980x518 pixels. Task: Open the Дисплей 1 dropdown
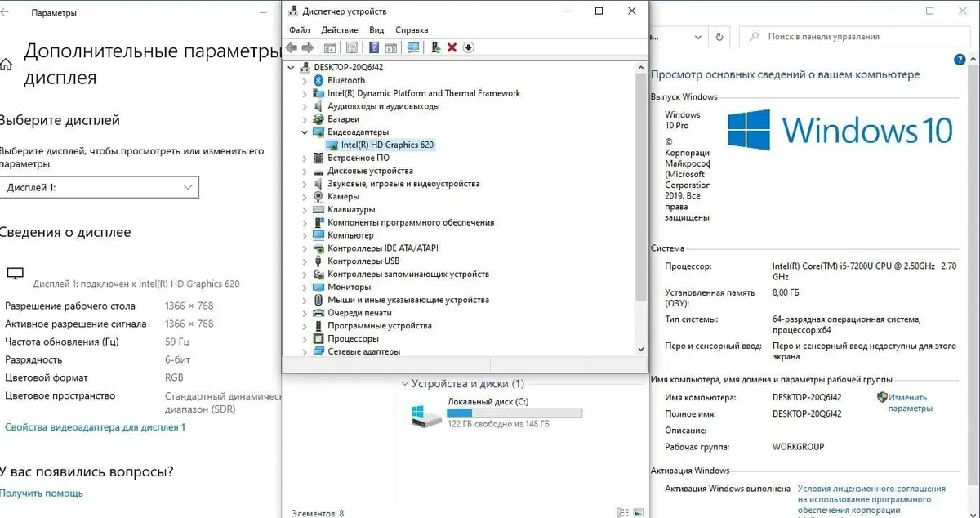coord(99,188)
